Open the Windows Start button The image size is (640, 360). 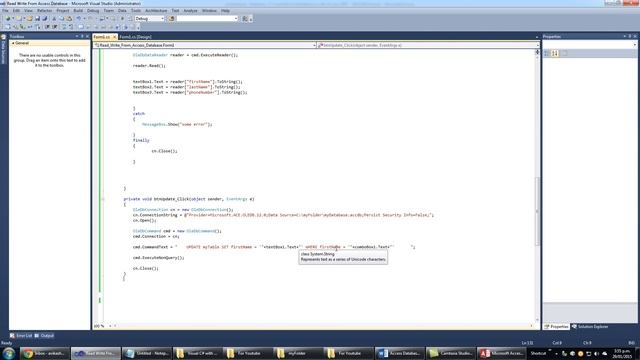tap(9, 353)
